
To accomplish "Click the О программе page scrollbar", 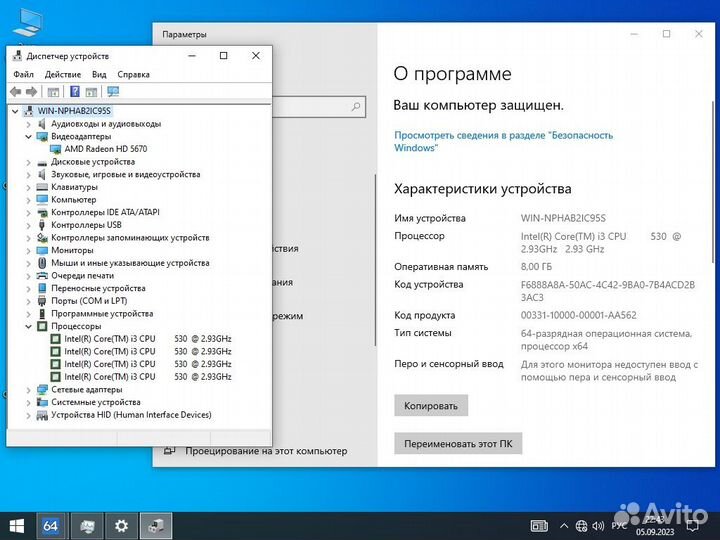I will [713, 181].
